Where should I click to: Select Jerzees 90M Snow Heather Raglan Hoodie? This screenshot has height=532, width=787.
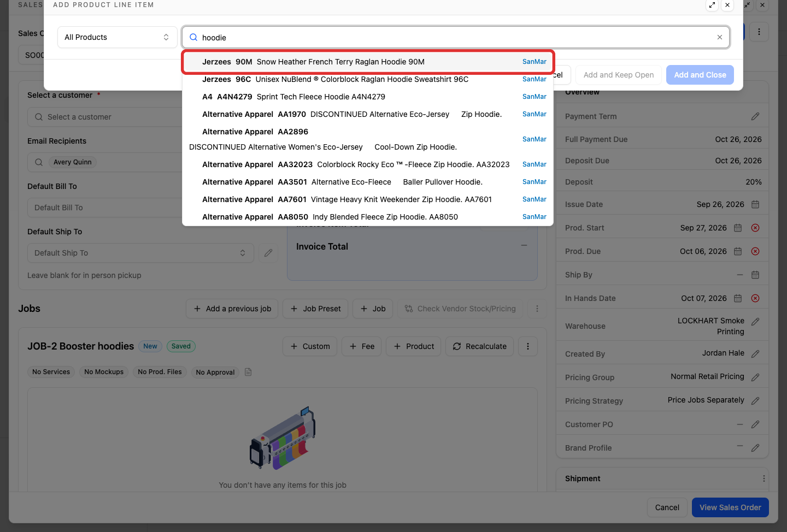click(368, 62)
